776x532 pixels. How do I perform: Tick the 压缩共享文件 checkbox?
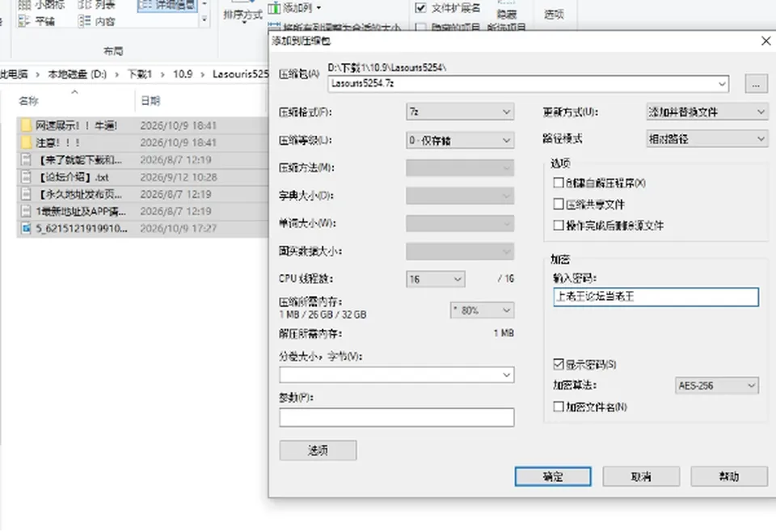(x=559, y=205)
